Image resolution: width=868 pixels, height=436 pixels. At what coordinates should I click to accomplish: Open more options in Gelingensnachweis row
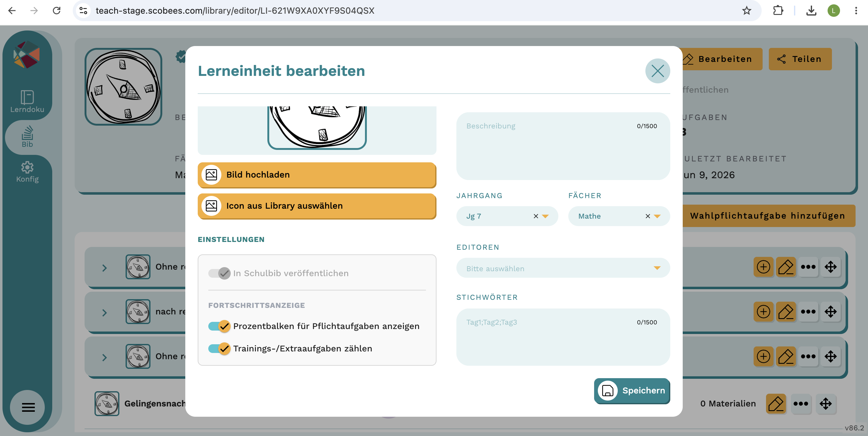point(801,404)
